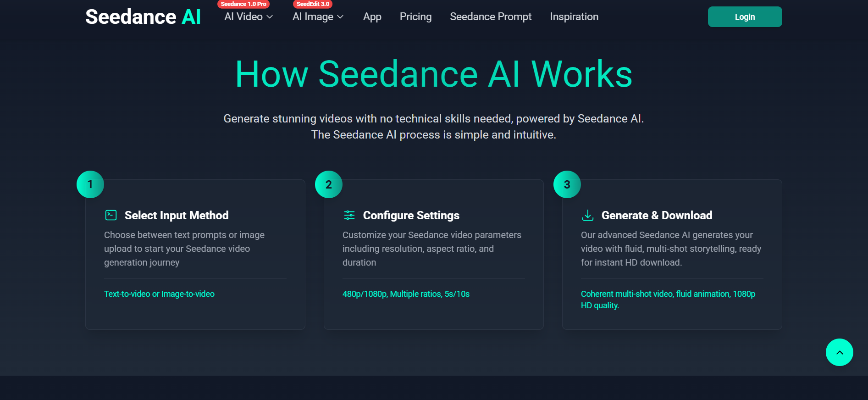The image size is (868, 400).
Task: Open Seedance Prompt in navigation
Action: [491, 17]
